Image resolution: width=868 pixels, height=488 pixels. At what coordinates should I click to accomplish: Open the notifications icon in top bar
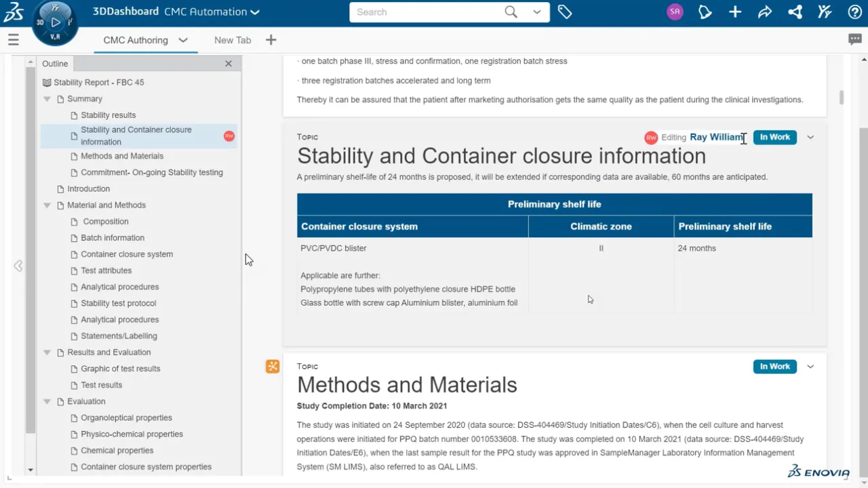[705, 12]
